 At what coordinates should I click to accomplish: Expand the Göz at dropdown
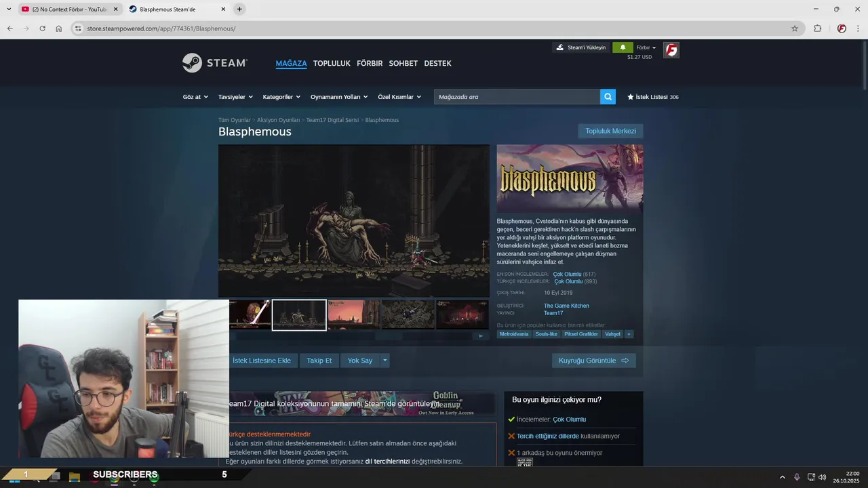[195, 97]
